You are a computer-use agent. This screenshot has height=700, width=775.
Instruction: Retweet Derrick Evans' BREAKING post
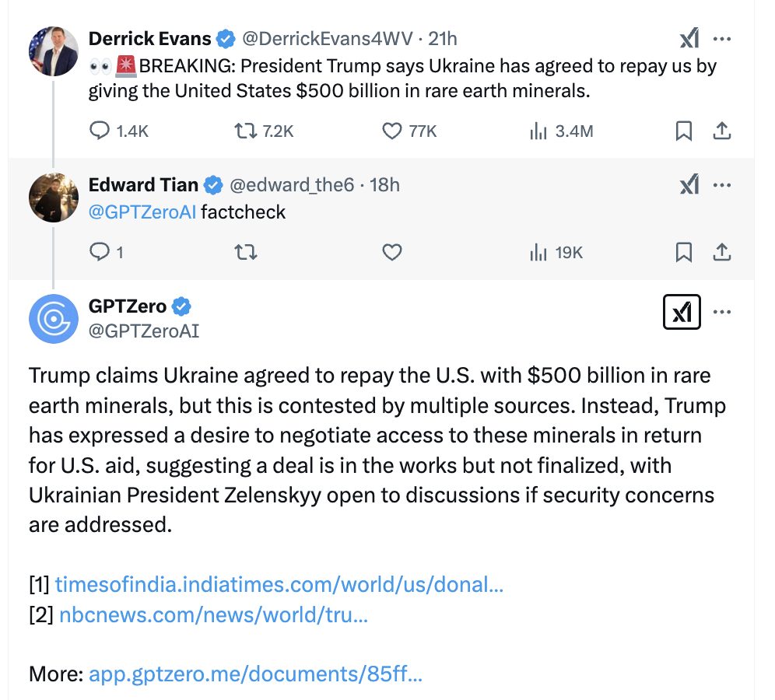(264, 131)
